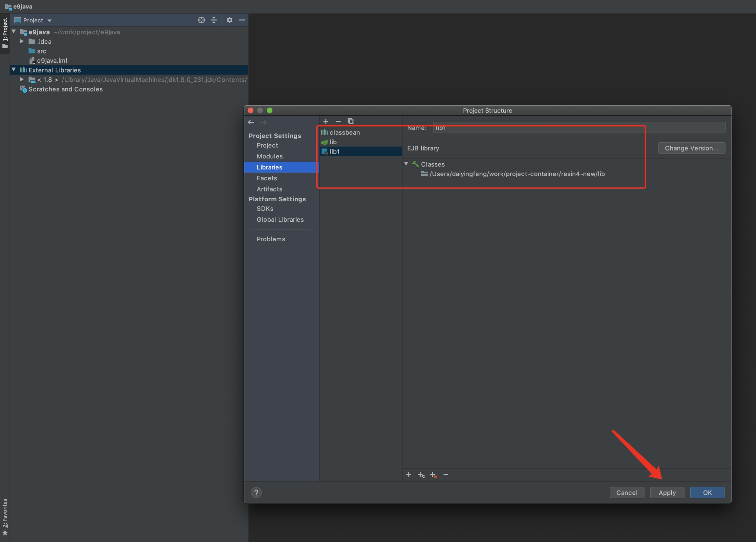Add a new project library with plus

click(326, 121)
